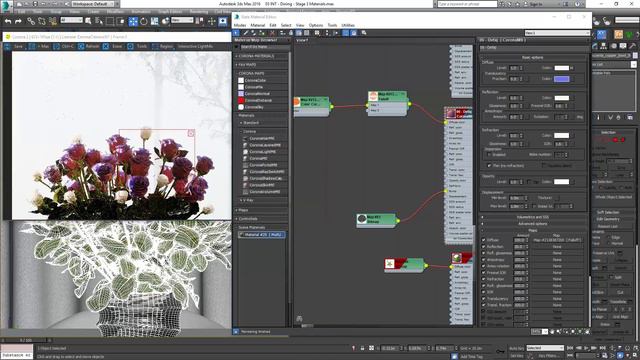Open Reflection Color swatch

562,98
